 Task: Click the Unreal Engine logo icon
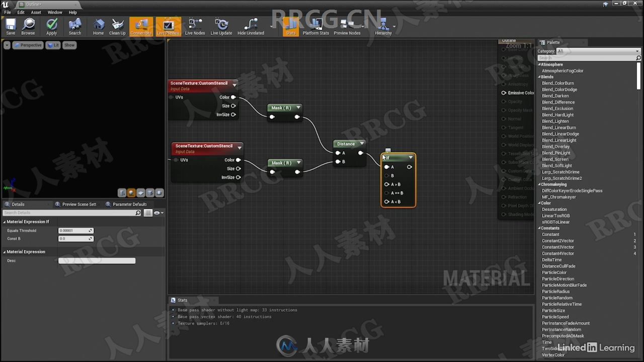[5, 4]
